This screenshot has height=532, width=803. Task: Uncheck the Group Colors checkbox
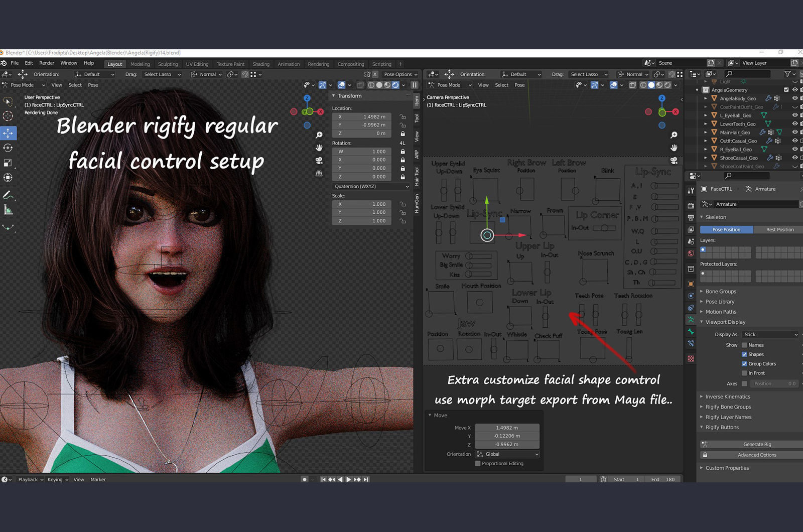pyautogui.click(x=744, y=364)
